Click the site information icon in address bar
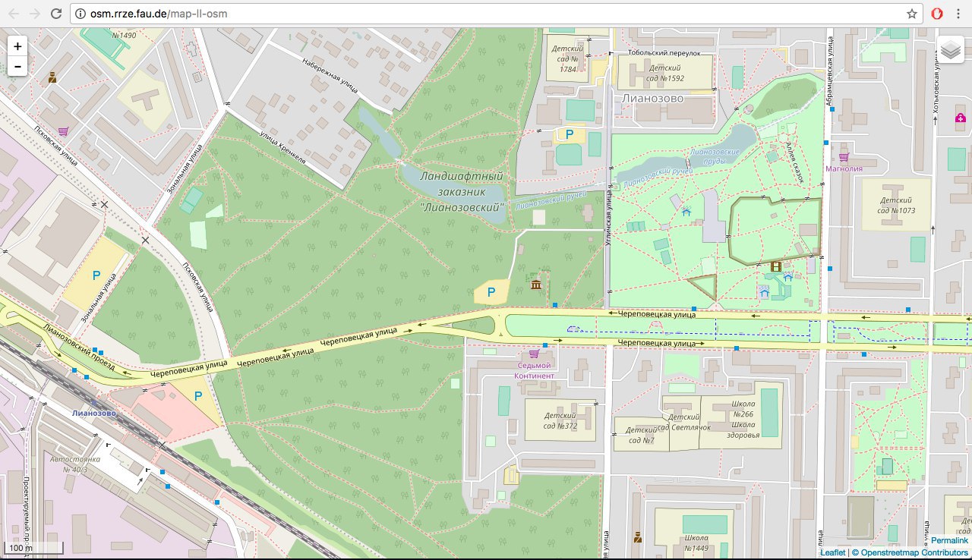 coord(82,14)
